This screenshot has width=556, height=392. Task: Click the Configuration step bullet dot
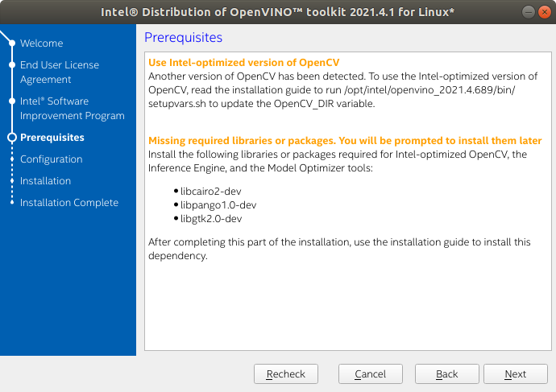[x=11, y=159]
